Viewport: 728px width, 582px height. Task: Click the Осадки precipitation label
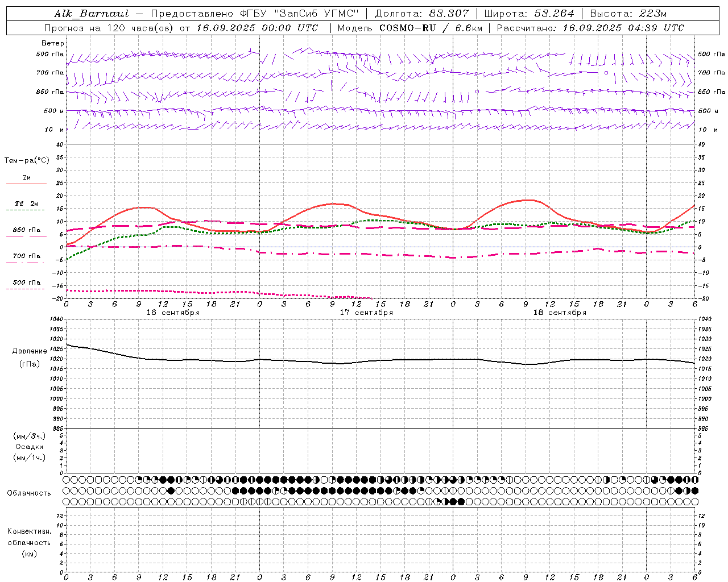[30, 447]
